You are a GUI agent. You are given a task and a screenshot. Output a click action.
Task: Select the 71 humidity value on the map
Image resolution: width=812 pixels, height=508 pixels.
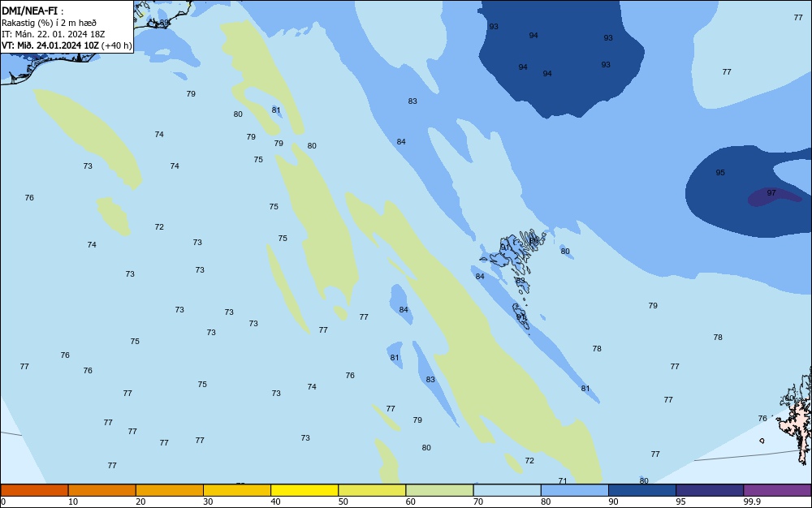563,480
